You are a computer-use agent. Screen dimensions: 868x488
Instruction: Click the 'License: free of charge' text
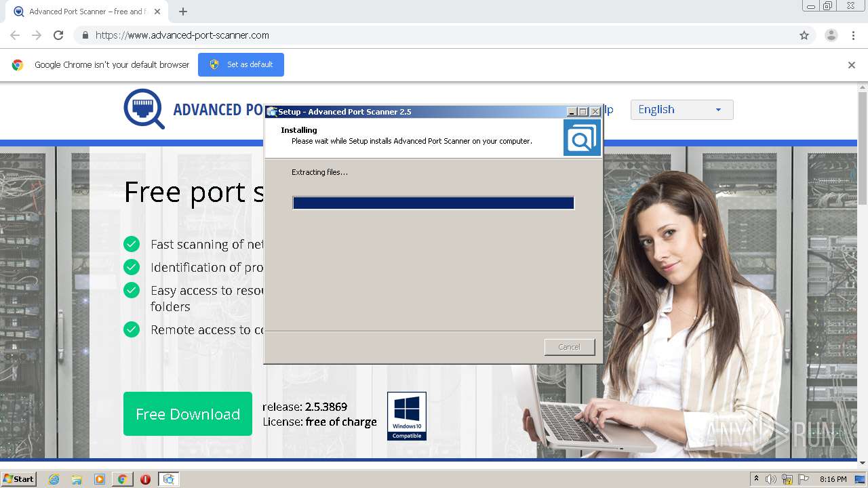(x=319, y=422)
